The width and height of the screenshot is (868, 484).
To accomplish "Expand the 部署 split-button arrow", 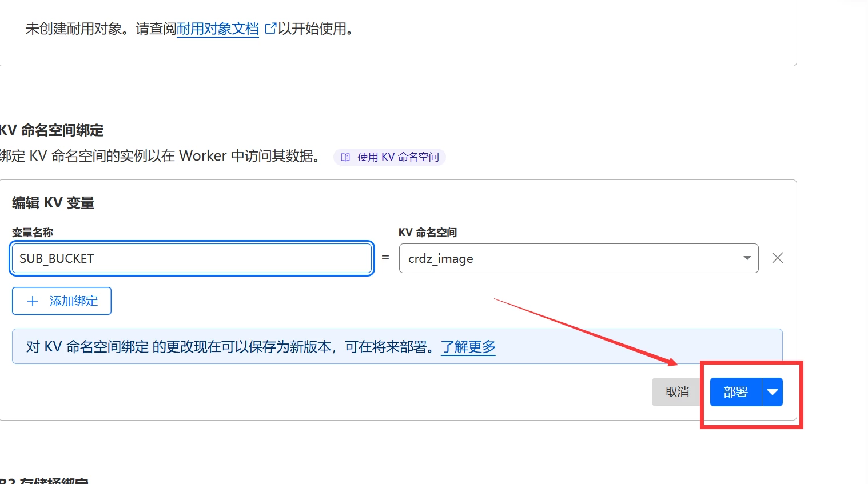I will [x=773, y=392].
